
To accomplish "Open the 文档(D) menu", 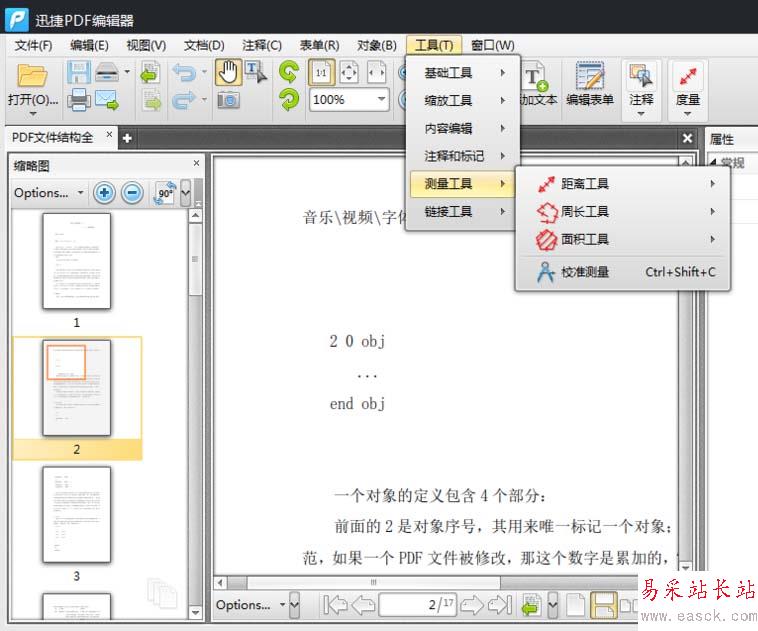I will tap(204, 46).
